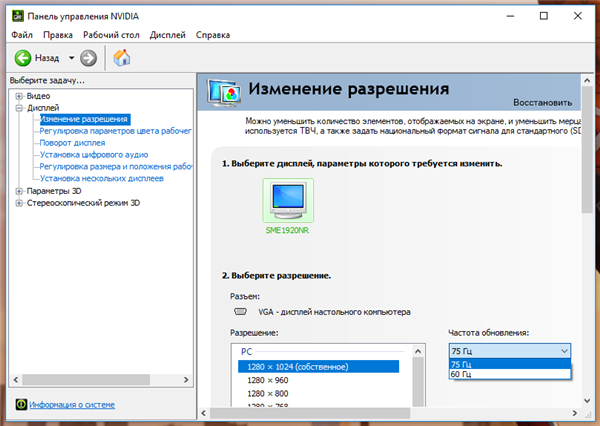Screen dimensions: 600x426
Task: Collapse the Дисплей tree node
Action: click(19, 108)
